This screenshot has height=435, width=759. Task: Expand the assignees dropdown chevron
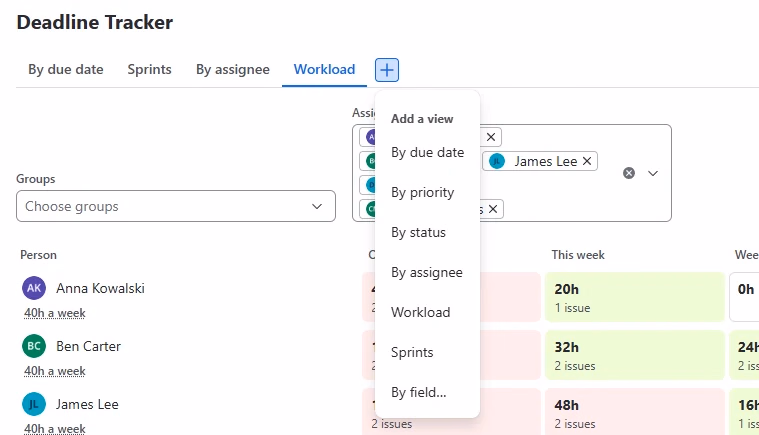(x=653, y=173)
